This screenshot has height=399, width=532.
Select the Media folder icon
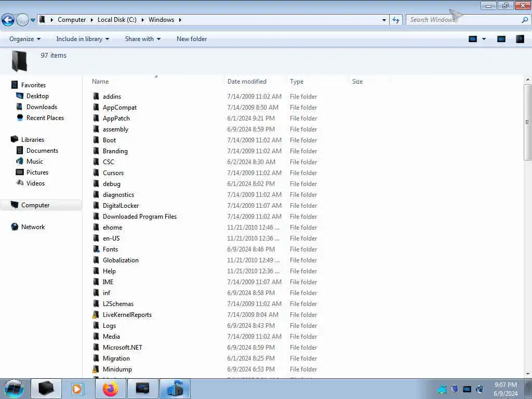(96, 336)
